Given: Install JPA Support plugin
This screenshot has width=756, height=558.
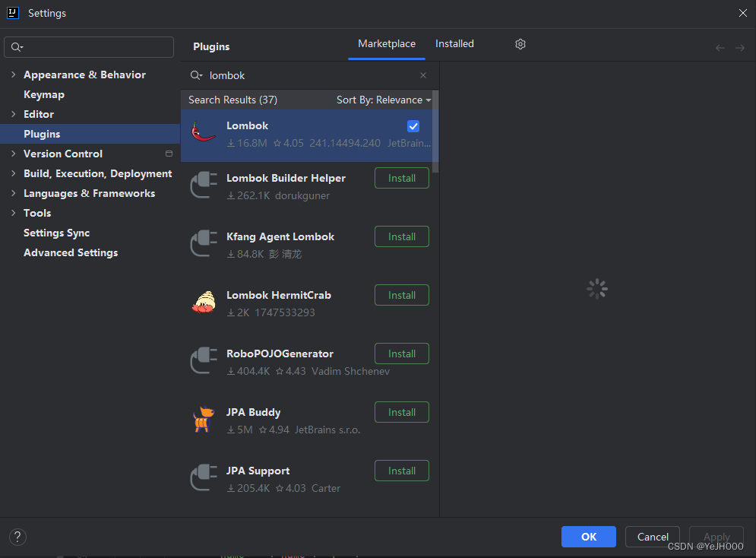Looking at the screenshot, I should 402,471.
